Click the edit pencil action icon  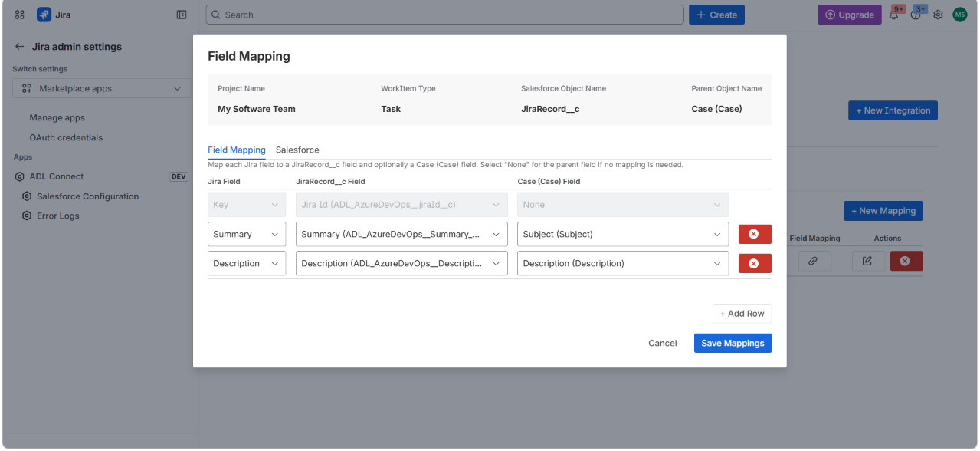867,261
